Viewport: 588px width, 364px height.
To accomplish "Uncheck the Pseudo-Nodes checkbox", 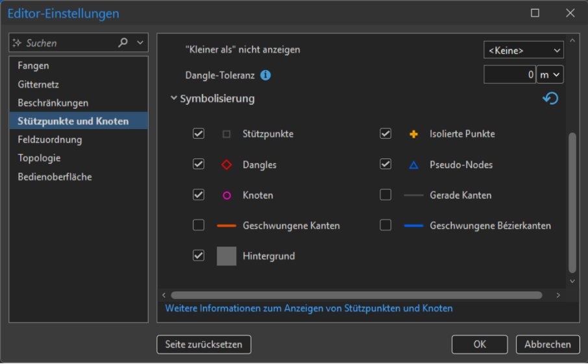I will pyautogui.click(x=386, y=164).
